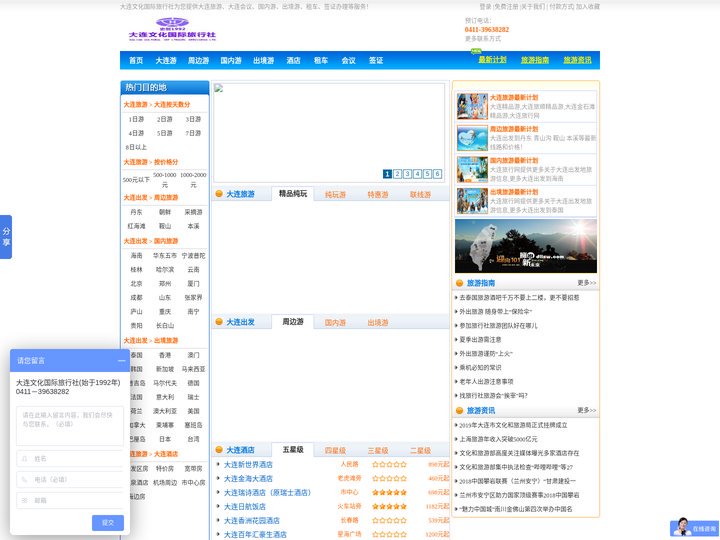The image size is (720, 540).
Task: Open article 乘机必知的常识
Action: tap(480, 367)
